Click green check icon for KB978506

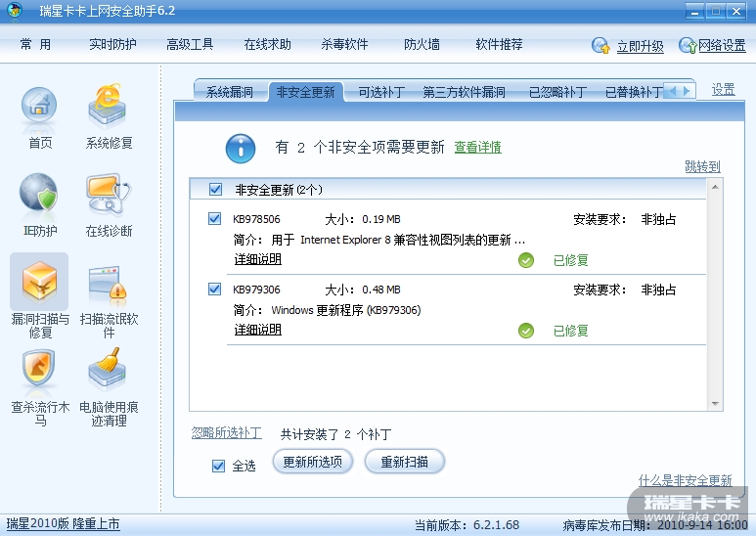526,260
